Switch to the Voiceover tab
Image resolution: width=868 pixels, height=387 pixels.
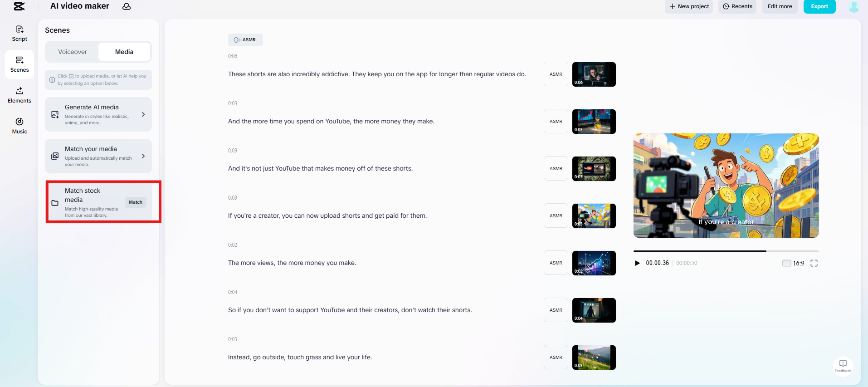coord(73,52)
